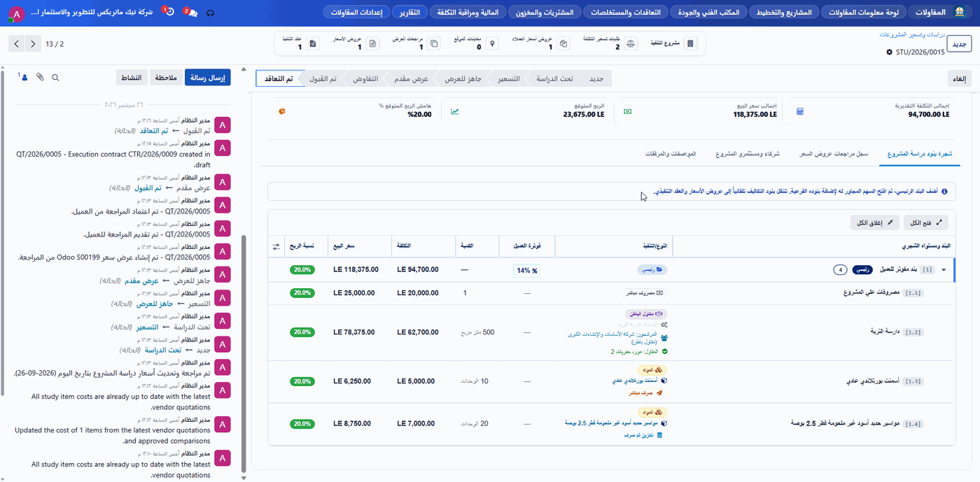Open المالية ومراقبة التكلفة menu
The width and height of the screenshot is (980, 482).
coord(468,12)
